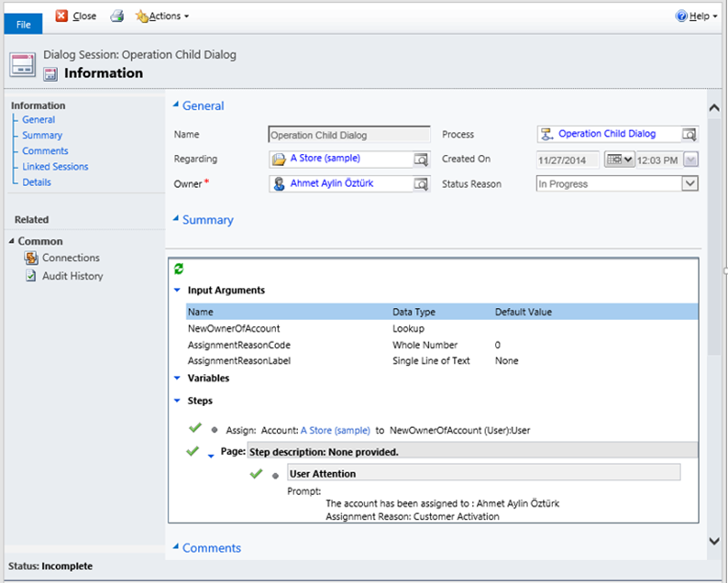Collapse the Common group in Related
Image resolution: width=728 pixels, height=583 pixels.
click(12, 241)
